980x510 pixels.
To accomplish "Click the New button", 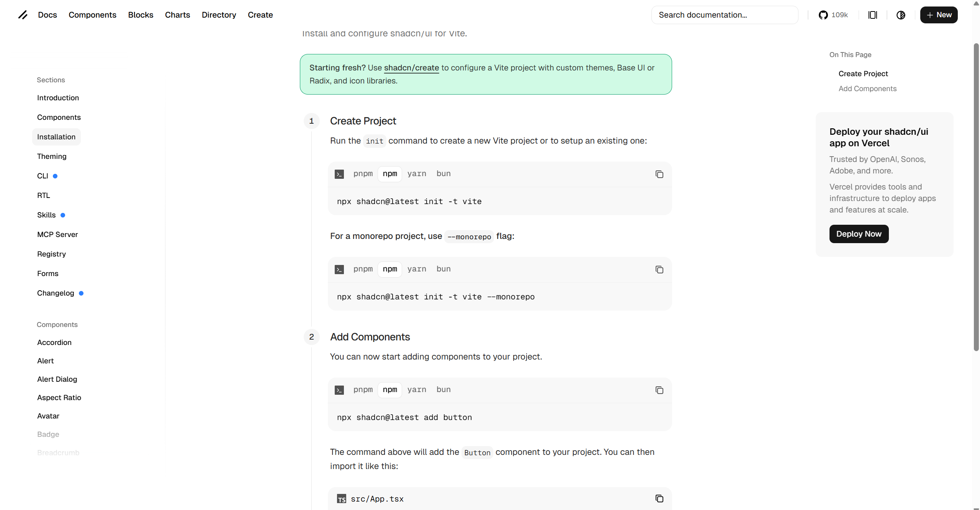I will point(939,15).
